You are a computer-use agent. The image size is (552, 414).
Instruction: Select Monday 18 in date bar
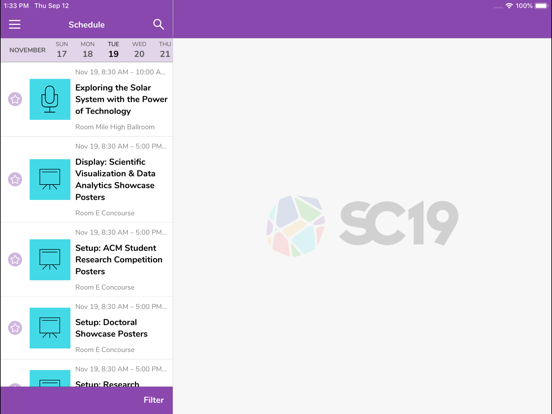[88, 50]
